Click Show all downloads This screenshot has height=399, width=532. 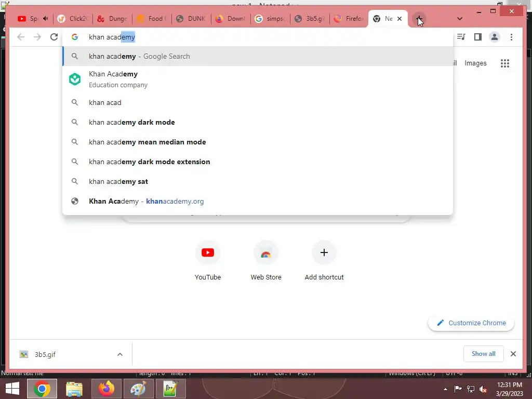pyautogui.click(x=483, y=354)
